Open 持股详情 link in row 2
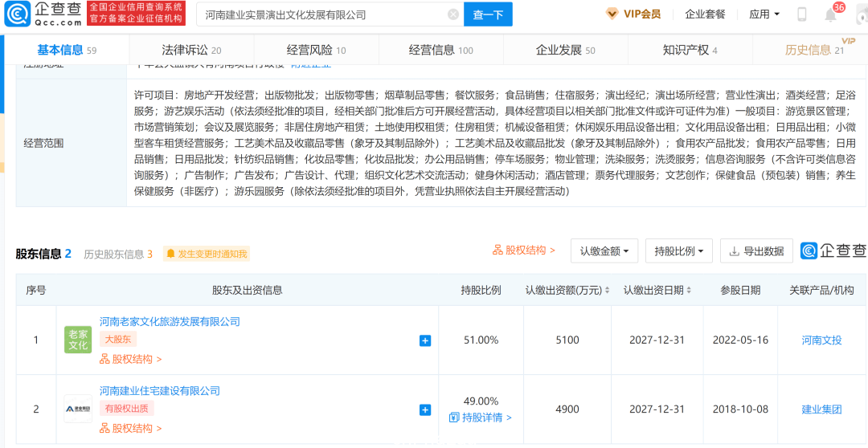This screenshot has width=868, height=448. 480,417
